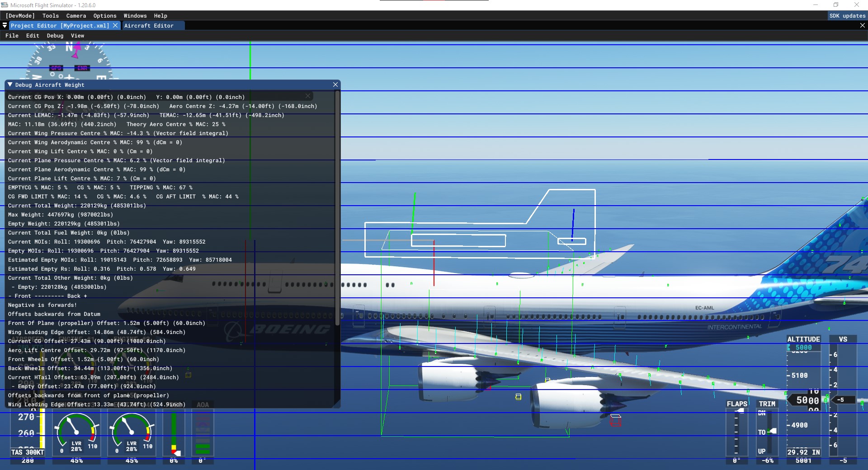This screenshot has width=868, height=470.
Task: Open the Tools menu
Action: pyautogui.click(x=51, y=16)
